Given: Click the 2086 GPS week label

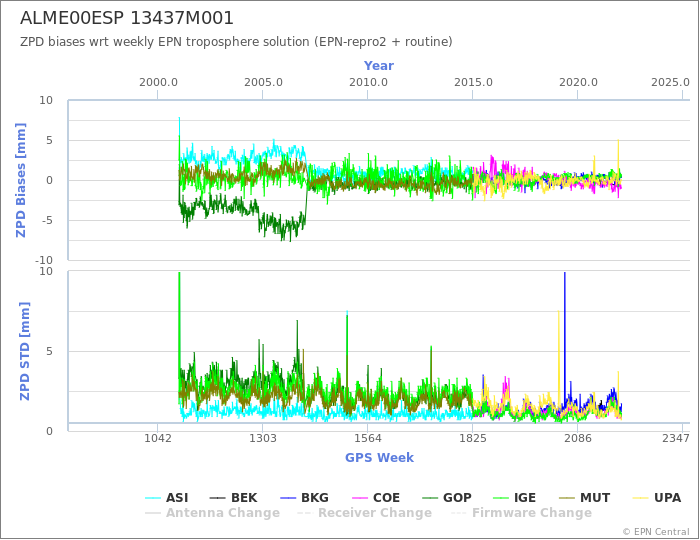Looking at the screenshot, I should pos(578,438).
